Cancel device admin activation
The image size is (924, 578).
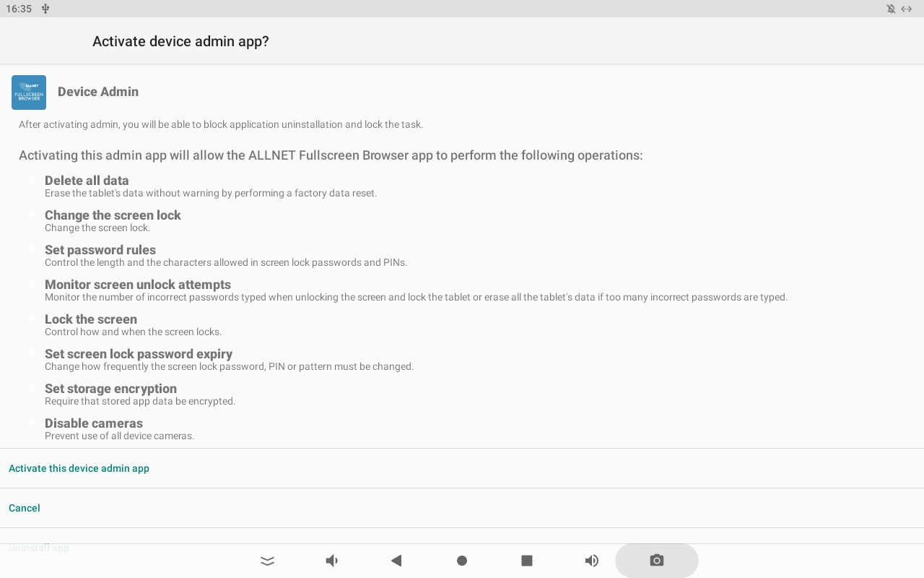25,508
